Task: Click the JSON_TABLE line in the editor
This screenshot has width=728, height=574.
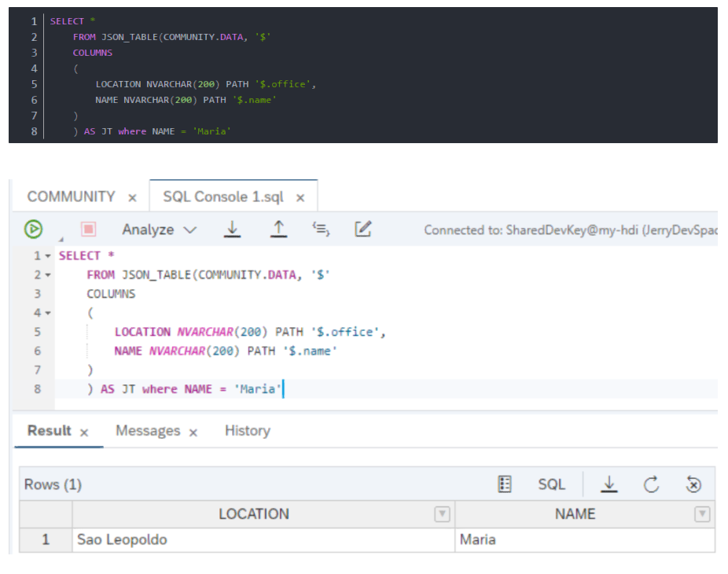Action: [x=208, y=275]
